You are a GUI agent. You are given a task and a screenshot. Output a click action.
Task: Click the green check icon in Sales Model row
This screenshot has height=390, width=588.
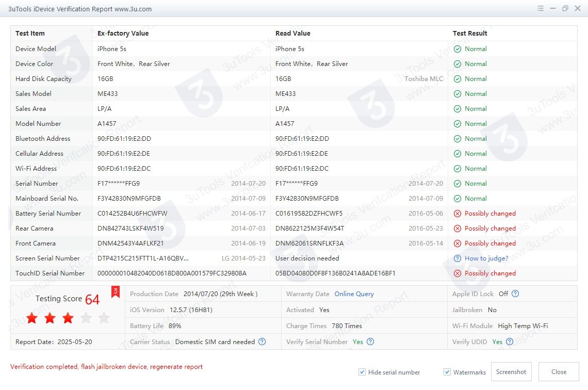458,94
